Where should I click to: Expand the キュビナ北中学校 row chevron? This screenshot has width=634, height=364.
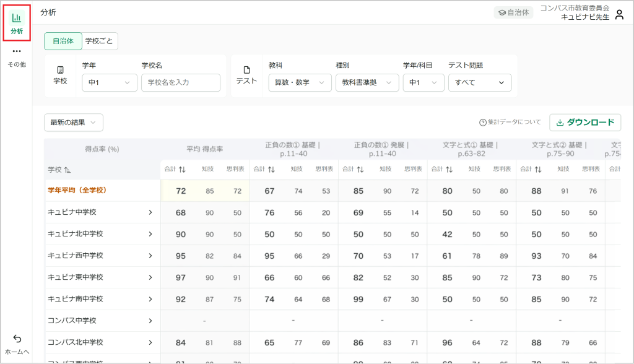[150, 234]
